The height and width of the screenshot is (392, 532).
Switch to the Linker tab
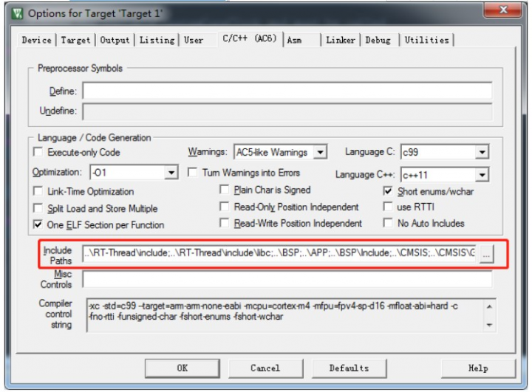click(x=340, y=40)
